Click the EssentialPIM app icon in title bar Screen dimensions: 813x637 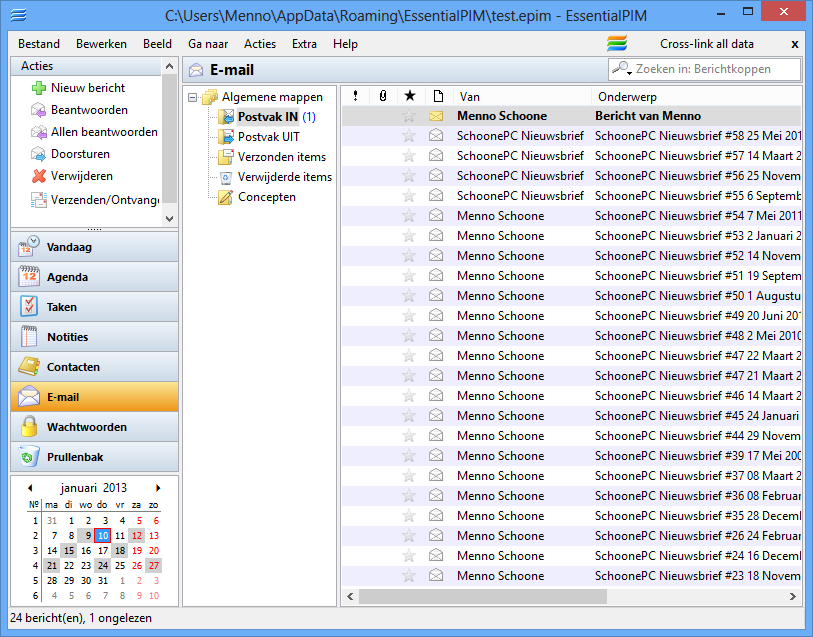tap(18, 15)
